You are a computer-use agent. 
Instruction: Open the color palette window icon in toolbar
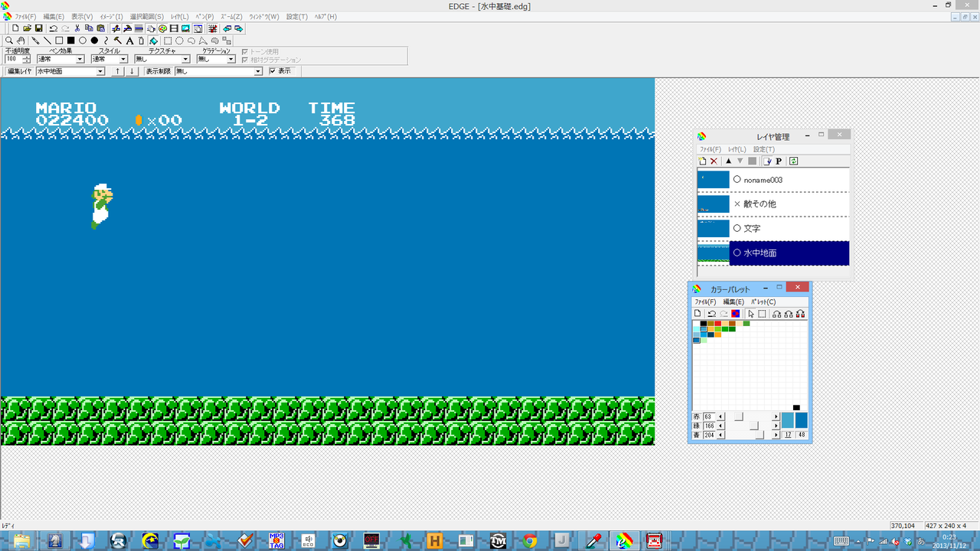click(x=163, y=28)
